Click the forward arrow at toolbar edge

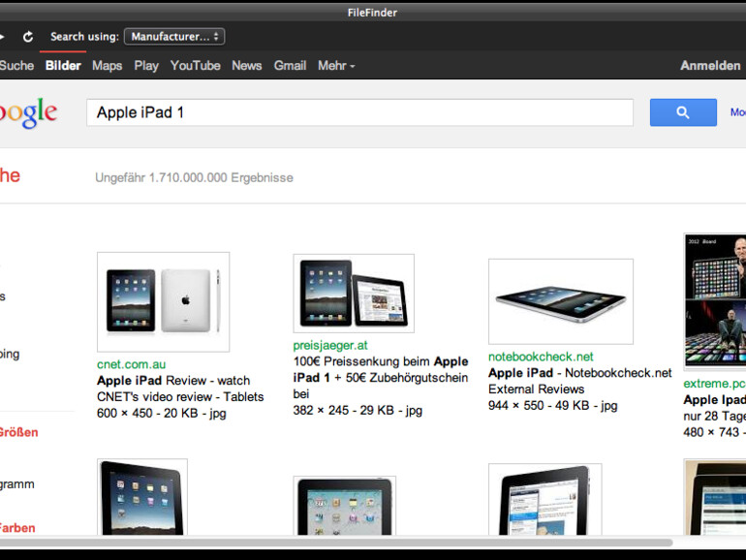[2, 37]
